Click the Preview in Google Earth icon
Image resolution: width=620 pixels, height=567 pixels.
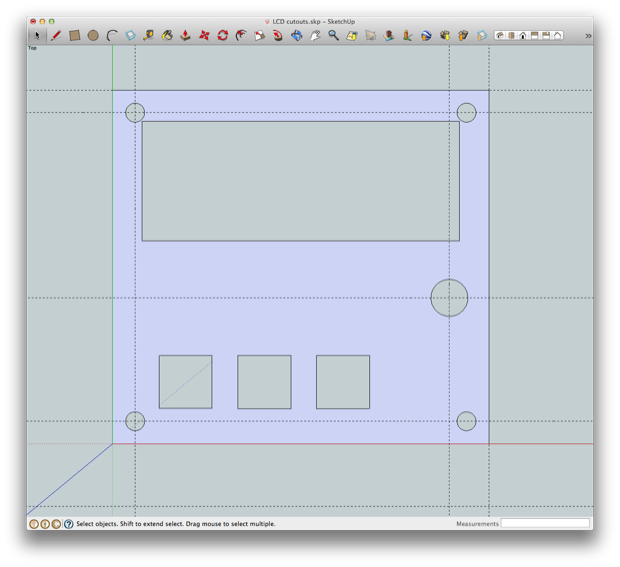click(x=426, y=36)
